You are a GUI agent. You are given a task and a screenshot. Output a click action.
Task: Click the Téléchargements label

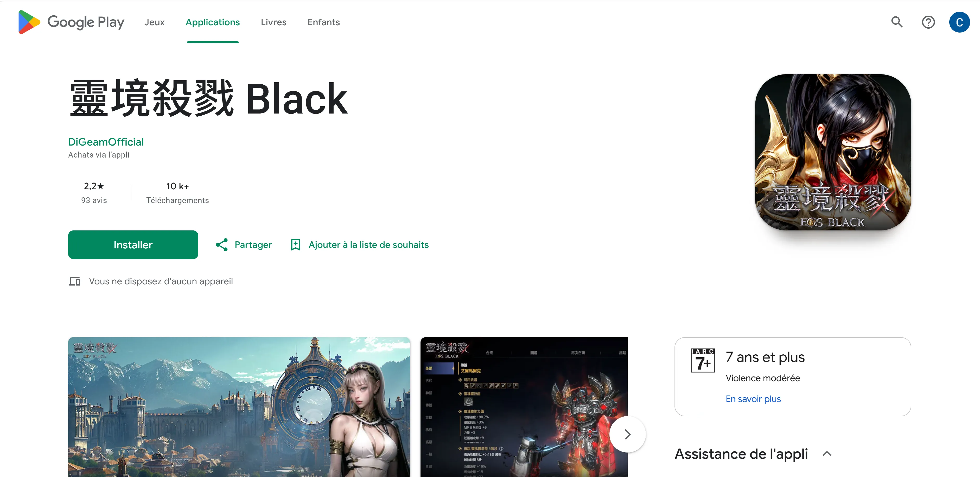pyautogui.click(x=178, y=200)
